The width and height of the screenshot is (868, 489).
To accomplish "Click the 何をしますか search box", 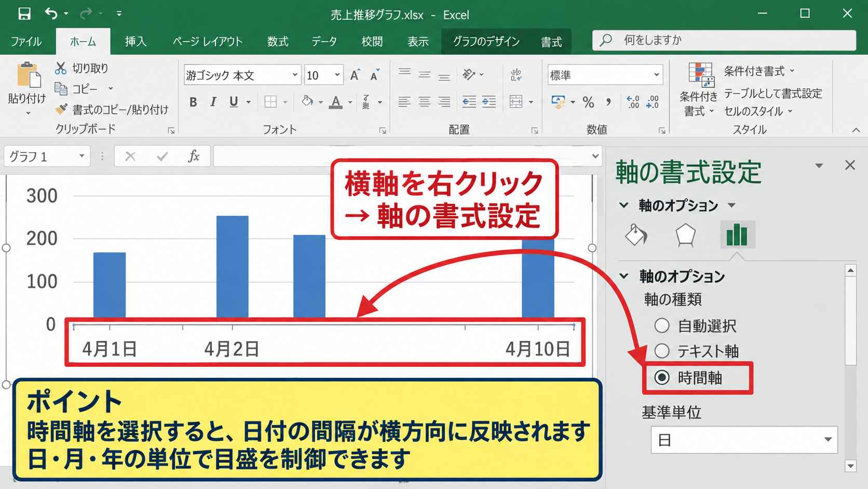I will [x=724, y=40].
